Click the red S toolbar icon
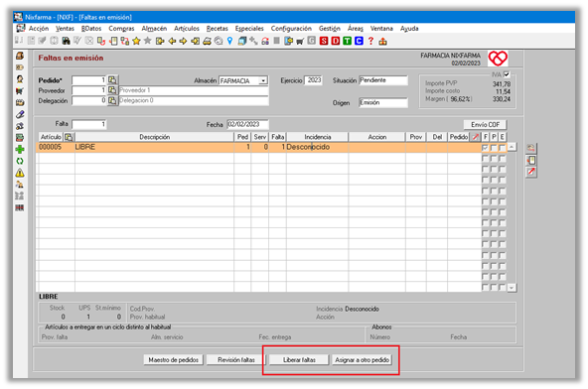 coord(324,41)
